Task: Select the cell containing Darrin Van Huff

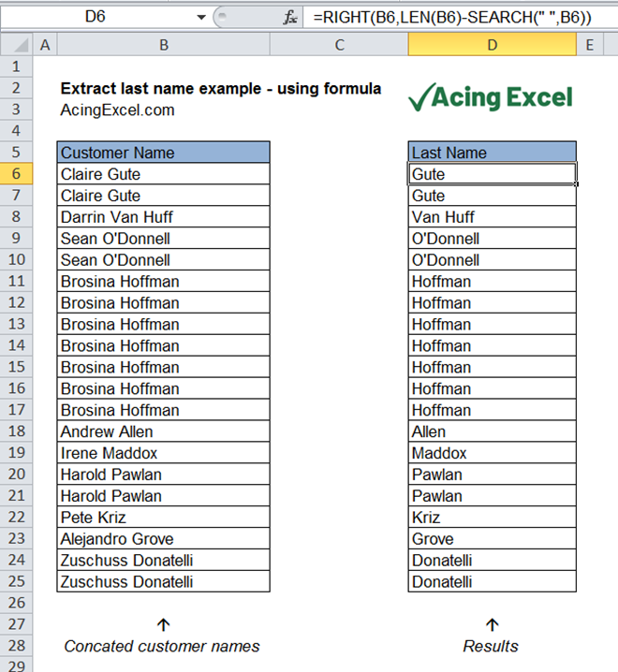Action: pyautogui.click(x=164, y=217)
